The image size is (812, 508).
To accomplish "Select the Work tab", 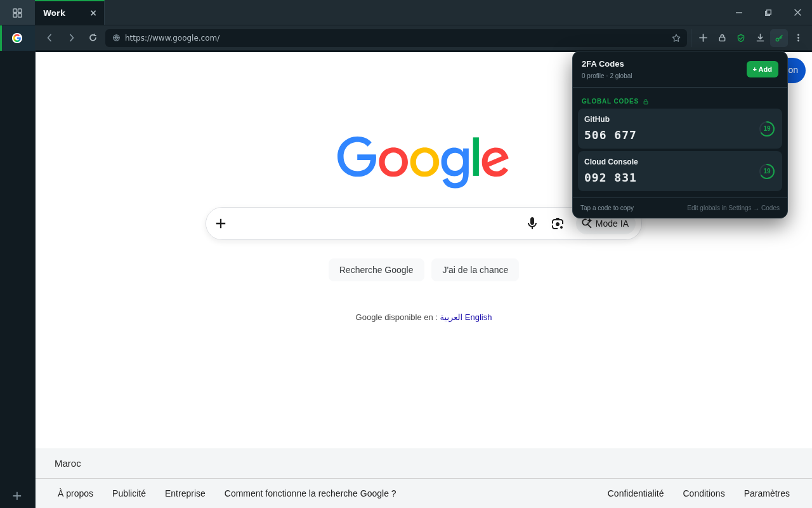I will [x=69, y=13].
